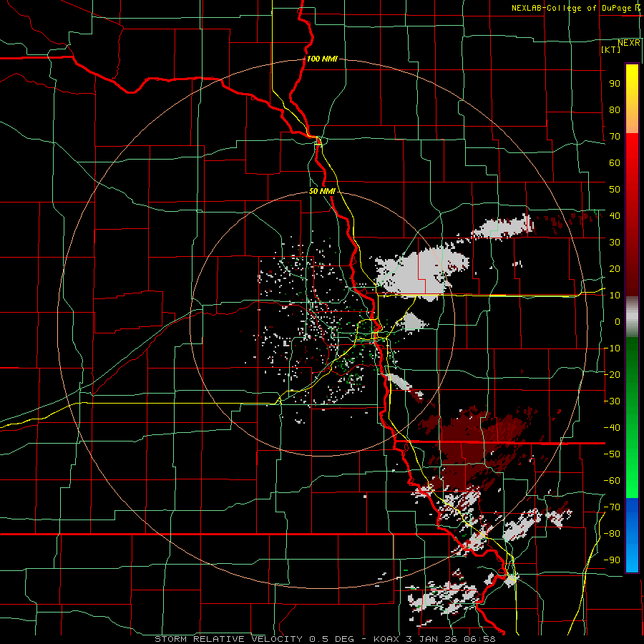Click the -80 value on the velocity scale
Screen dimensions: 644x644
tap(612, 534)
